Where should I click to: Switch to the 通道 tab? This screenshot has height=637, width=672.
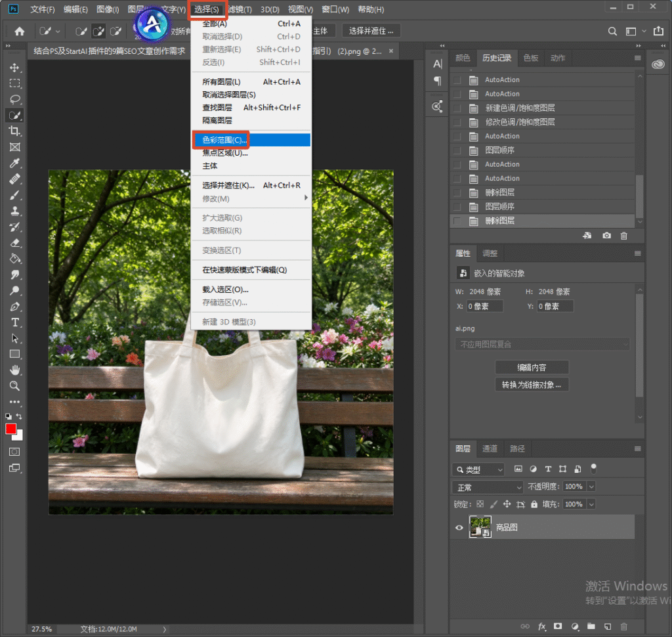click(490, 449)
